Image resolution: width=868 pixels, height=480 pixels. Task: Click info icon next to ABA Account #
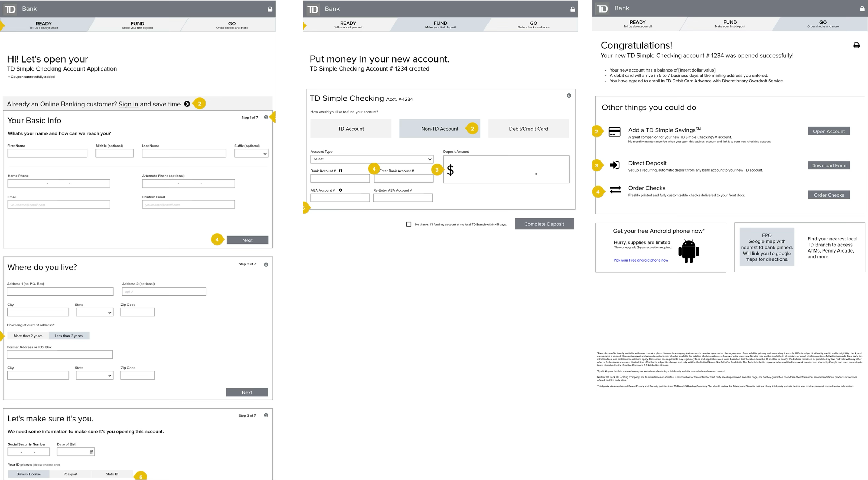pos(340,190)
